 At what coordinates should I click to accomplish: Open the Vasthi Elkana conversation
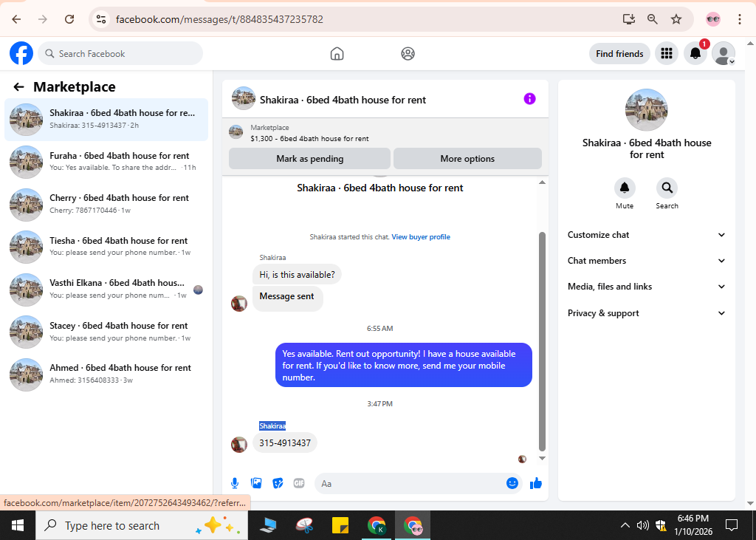click(106, 290)
